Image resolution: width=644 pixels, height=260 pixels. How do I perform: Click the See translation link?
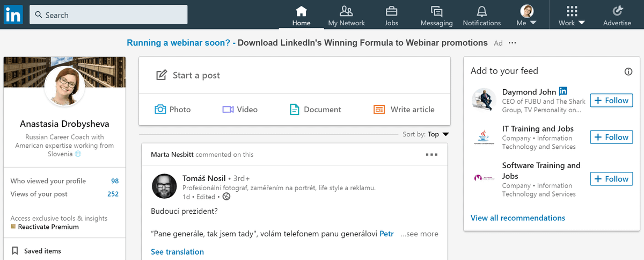click(177, 251)
